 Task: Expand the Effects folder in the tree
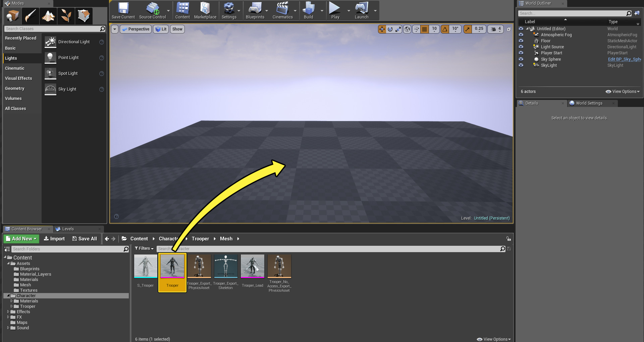8,312
